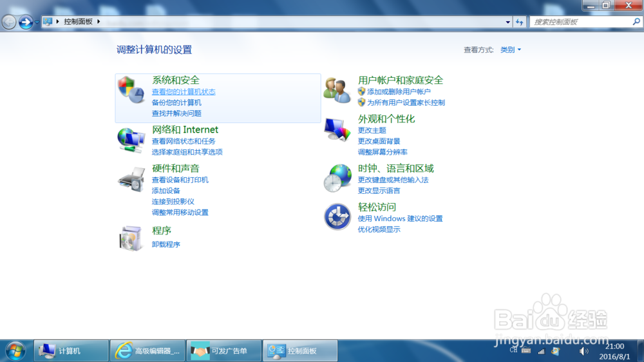Open 网络和 Internet category heading

click(x=185, y=129)
